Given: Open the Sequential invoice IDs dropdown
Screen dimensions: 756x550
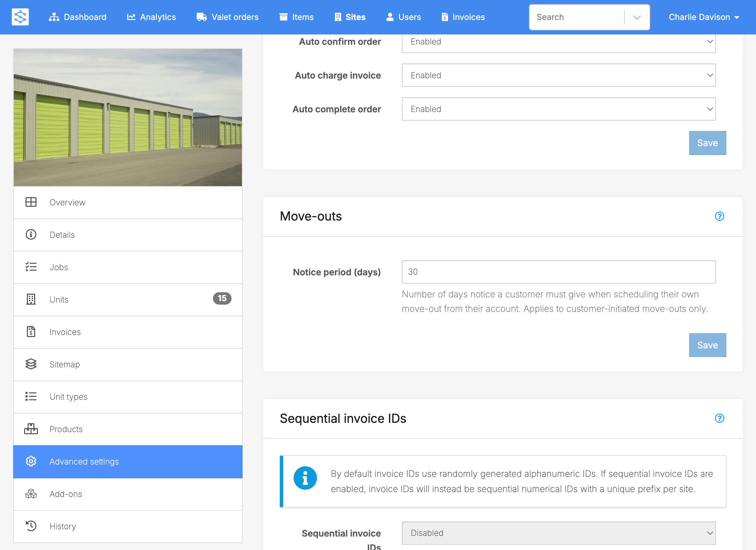Looking at the screenshot, I should point(559,533).
